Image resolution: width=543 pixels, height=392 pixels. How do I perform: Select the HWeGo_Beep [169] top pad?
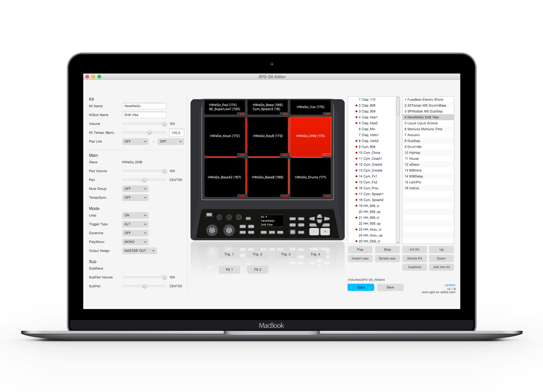[268, 107]
